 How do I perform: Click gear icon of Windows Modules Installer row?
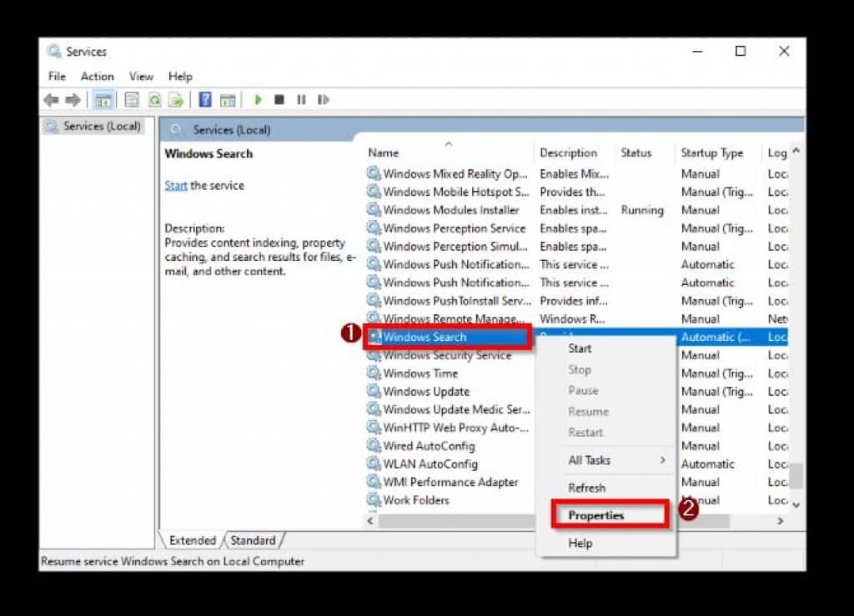(373, 209)
